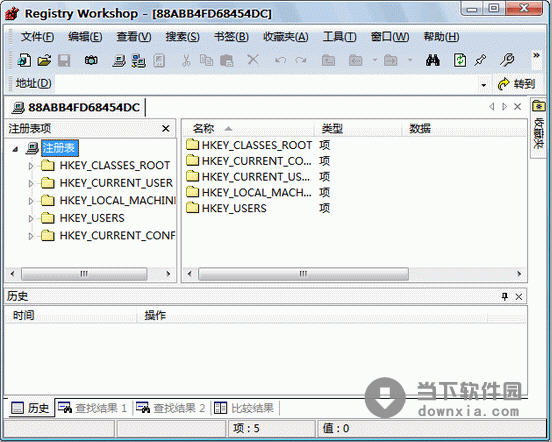Click the tree panel horizontal scrollbar thumb
552x442 pixels.
[x=84, y=274]
